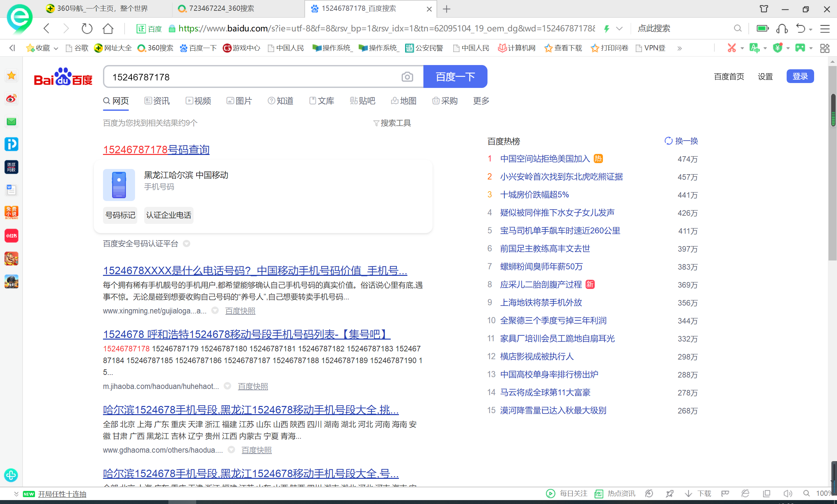Image resolution: width=837 pixels, height=504 pixels.
Task: Show more bookmarks with the chevron
Action: 679,48
